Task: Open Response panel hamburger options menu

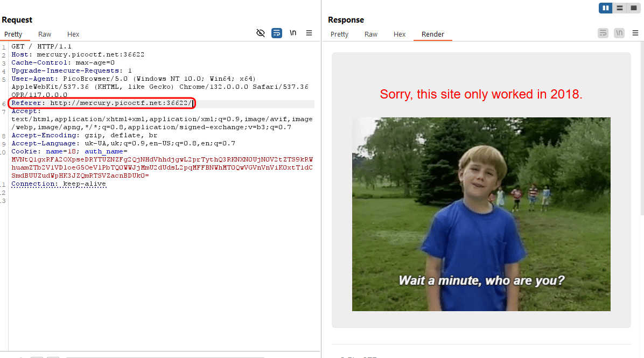Action: 635,33
